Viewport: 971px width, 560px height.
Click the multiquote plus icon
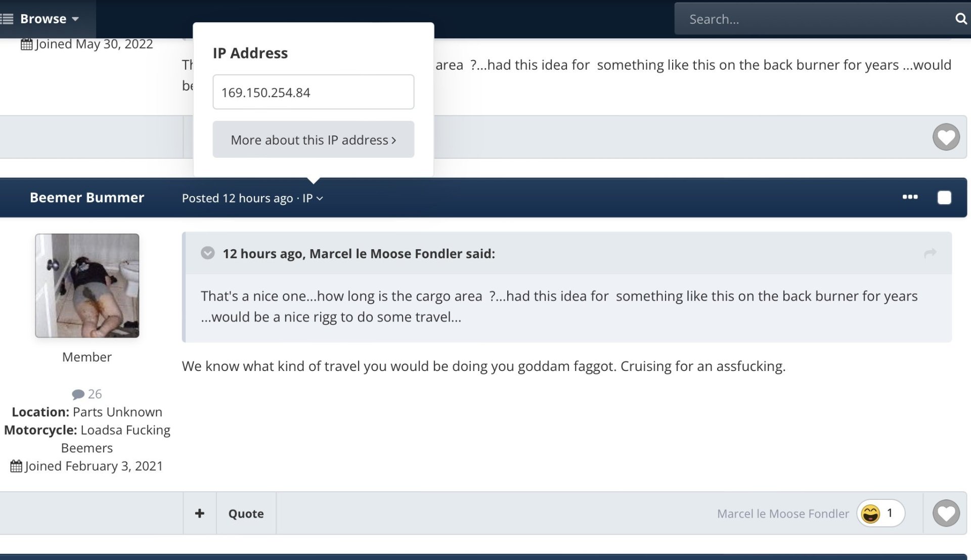(200, 514)
